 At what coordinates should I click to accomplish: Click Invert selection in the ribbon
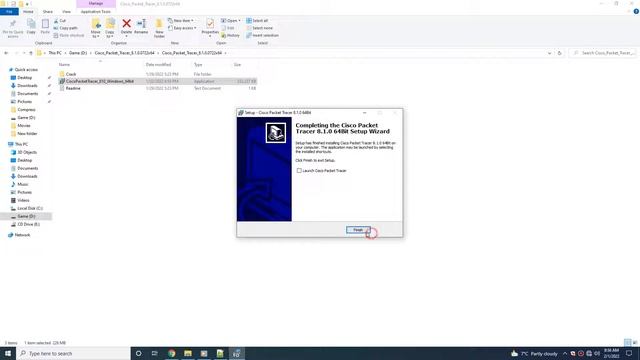tap(262, 36)
